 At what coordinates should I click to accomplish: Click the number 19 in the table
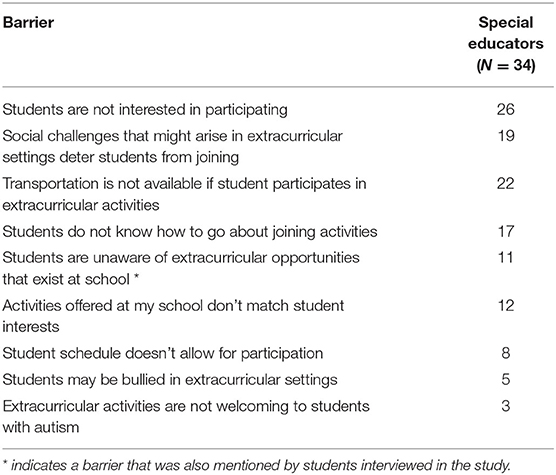point(506,136)
